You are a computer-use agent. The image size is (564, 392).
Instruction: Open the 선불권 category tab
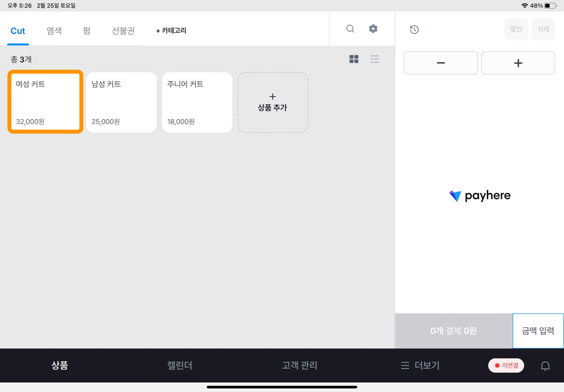[x=123, y=31]
